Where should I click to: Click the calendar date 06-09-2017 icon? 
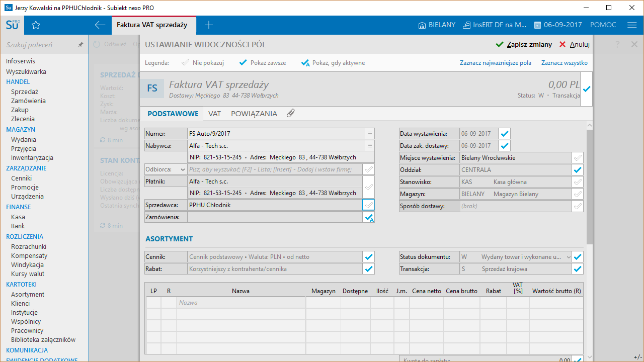coord(537,25)
